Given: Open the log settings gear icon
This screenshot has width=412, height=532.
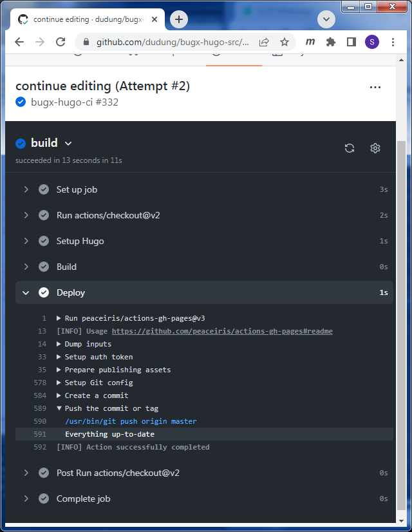Looking at the screenshot, I should coord(375,148).
